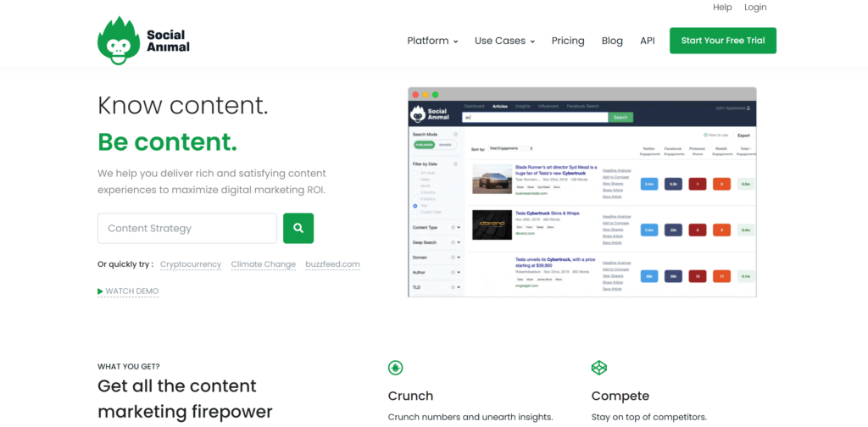
Task: Select the 3 Months date radio button
Action: coord(415,192)
